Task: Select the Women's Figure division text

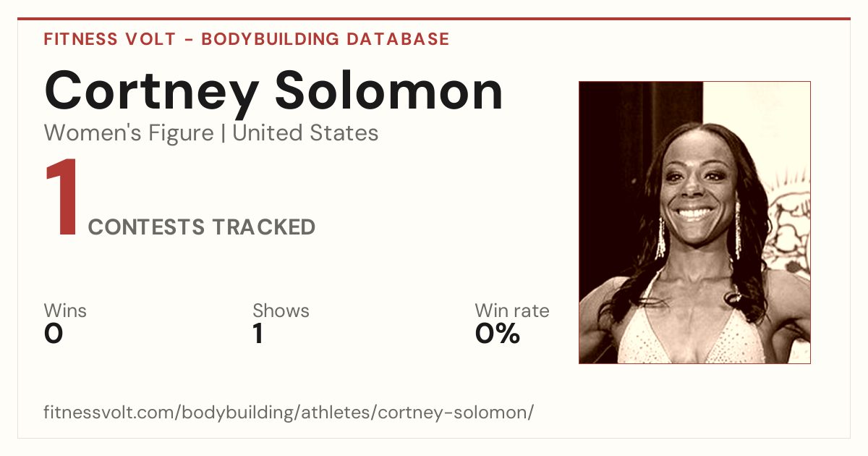Action: [129, 133]
